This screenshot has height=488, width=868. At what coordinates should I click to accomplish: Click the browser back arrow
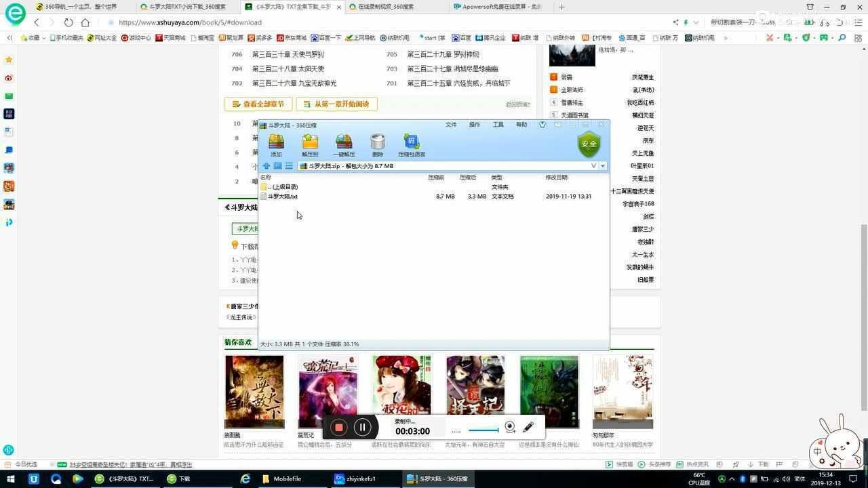click(37, 22)
